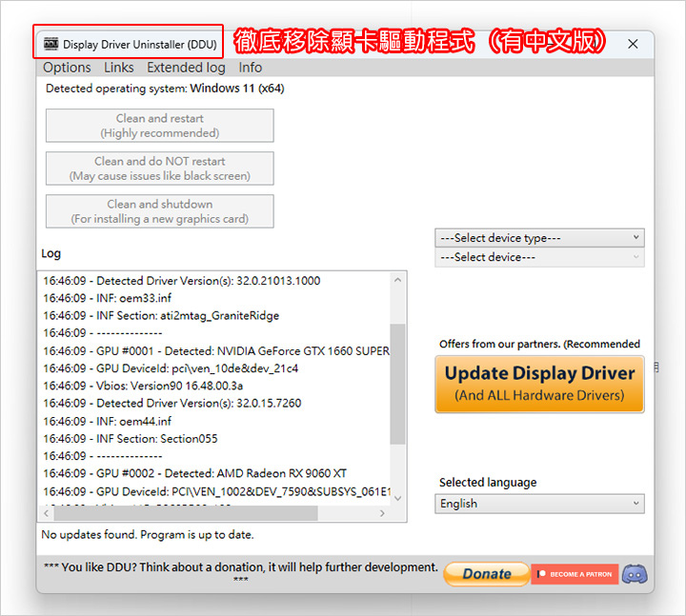Open the Discord icon link
Screen dimensions: 686x616
click(x=635, y=573)
